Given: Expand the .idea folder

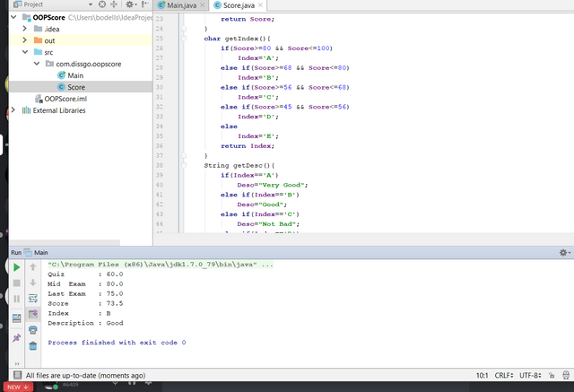Looking at the screenshot, I should point(24,29).
